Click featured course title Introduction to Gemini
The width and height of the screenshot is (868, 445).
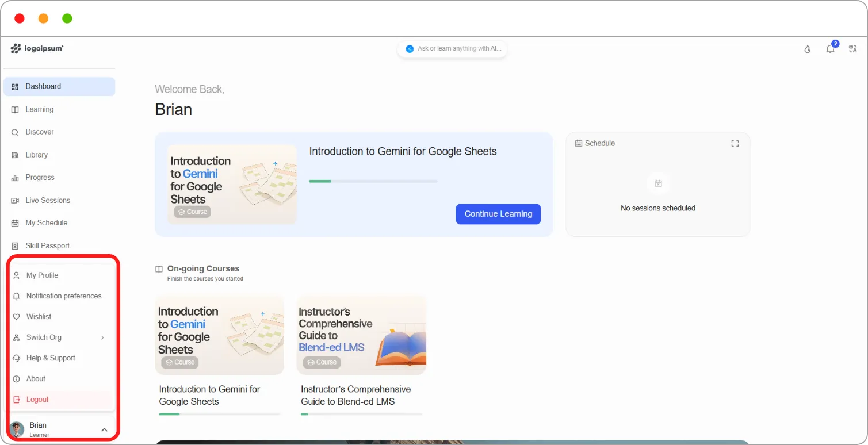403,152
